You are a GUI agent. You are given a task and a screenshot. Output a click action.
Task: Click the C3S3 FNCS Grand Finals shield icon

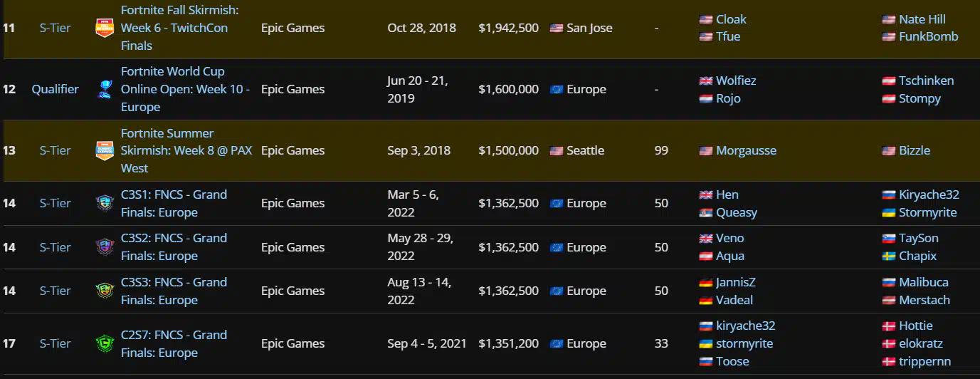tap(105, 291)
